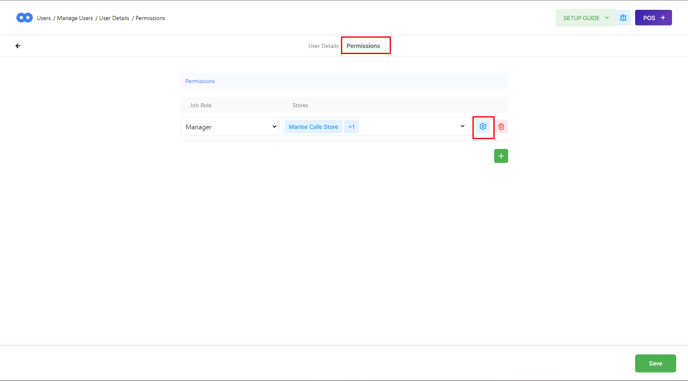Viewport: 688px width, 381px height.
Task: Expand the Setup Guide dropdown
Action: click(585, 18)
